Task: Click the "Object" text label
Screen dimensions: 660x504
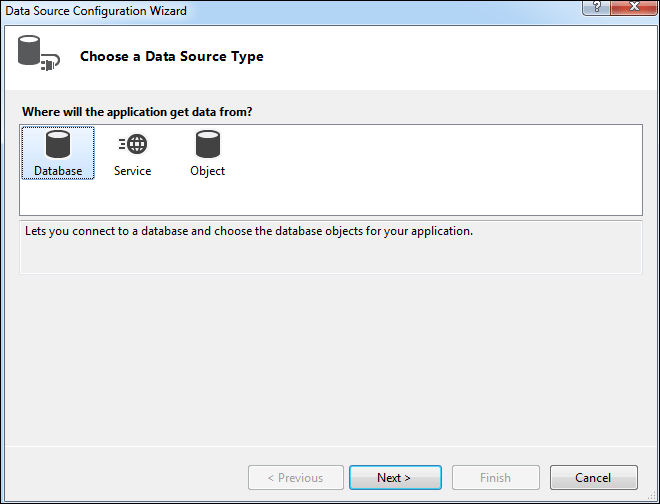Action: pos(208,171)
